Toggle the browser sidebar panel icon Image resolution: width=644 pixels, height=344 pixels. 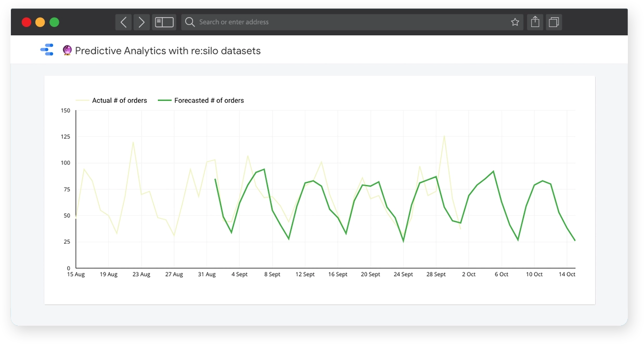164,22
